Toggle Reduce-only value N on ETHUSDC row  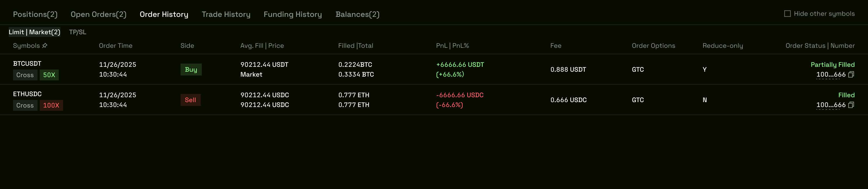[x=705, y=100]
